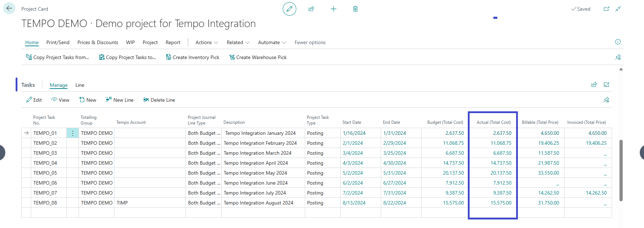Select the Line tab in Tasks

point(80,85)
